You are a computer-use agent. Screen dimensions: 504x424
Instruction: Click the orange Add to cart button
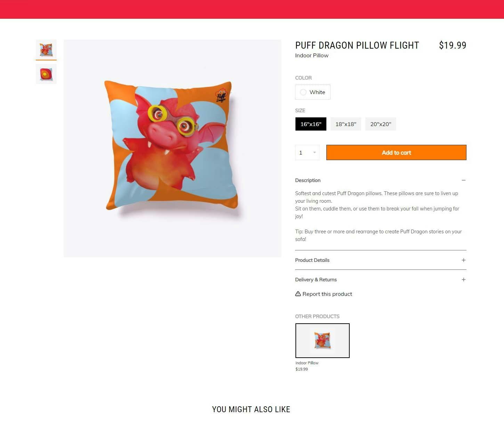point(396,152)
